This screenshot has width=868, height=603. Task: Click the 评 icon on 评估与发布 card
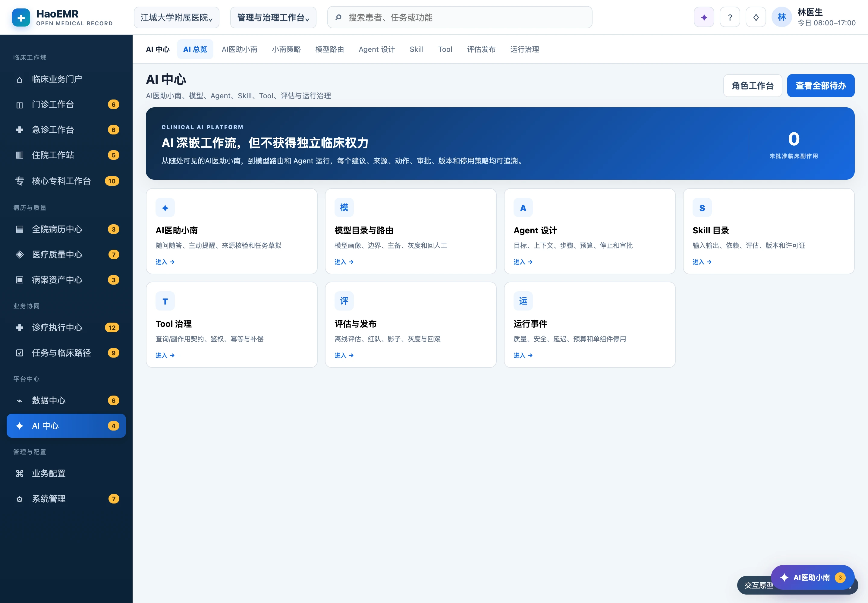pyautogui.click(x=344, y=301)
